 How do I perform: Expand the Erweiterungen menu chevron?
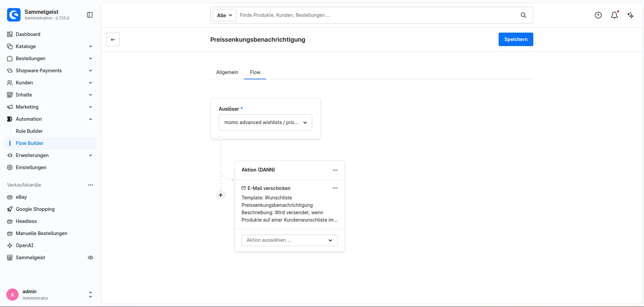click(x=91, y=155)
